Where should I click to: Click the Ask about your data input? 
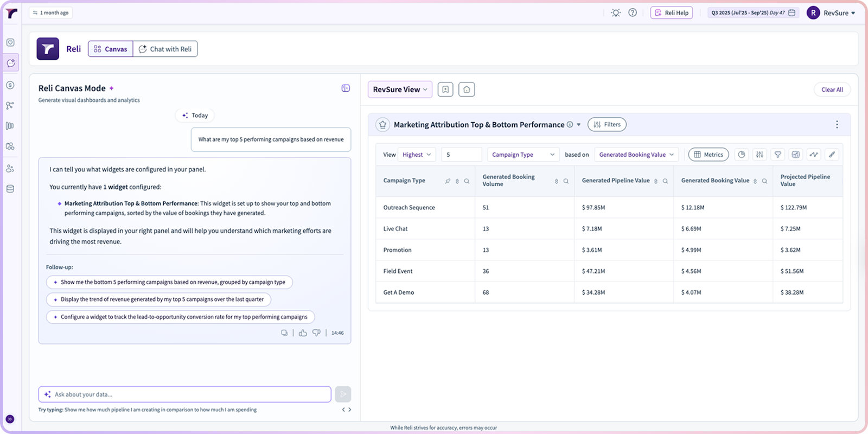pyautogui.click(x=184, y=394)
